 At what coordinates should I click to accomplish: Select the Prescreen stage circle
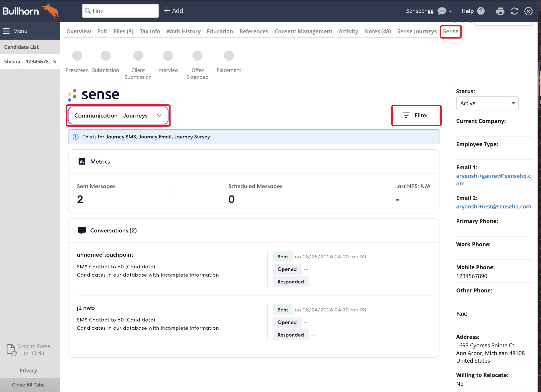tap(77, 56)
